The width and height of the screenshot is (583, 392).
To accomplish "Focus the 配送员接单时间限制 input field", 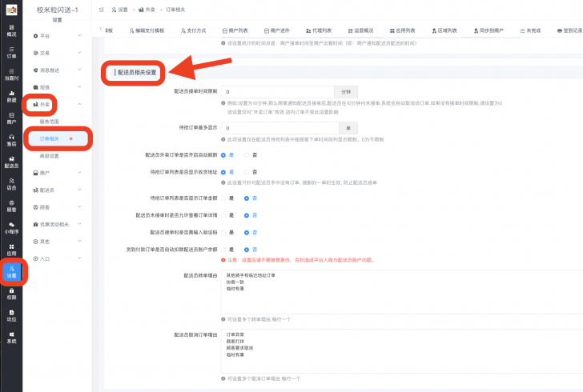I will [277, 92].
